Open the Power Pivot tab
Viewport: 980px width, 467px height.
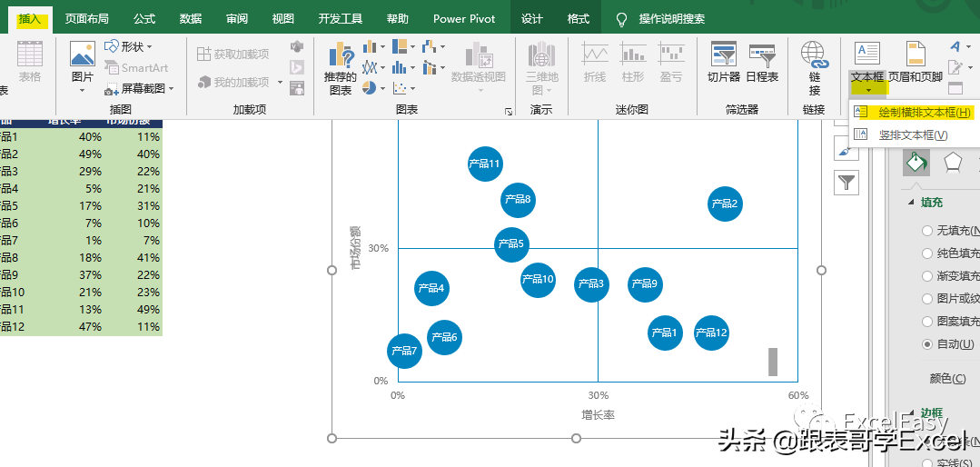464,19
